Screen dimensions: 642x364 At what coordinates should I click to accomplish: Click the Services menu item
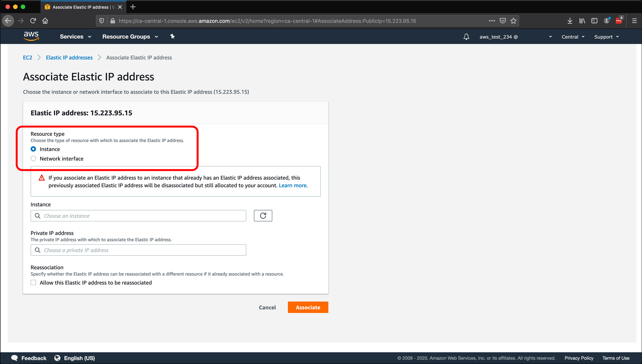(71, 37)
